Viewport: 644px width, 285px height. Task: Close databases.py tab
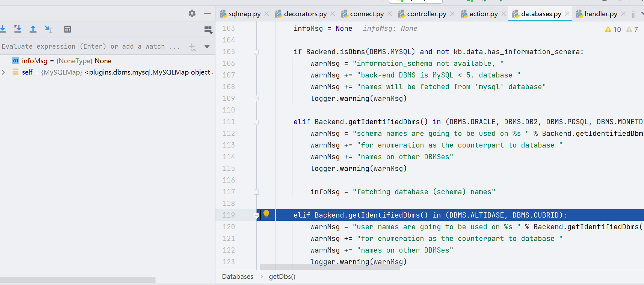[567, 14]
